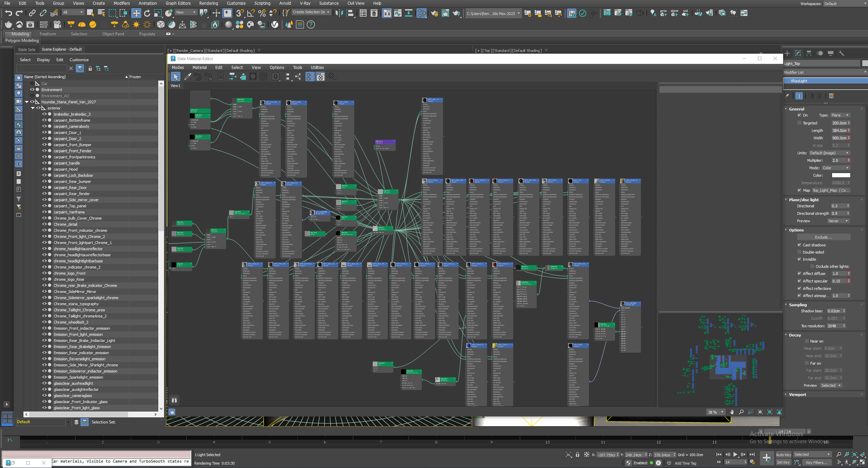Switch to the Freeform ribbon tab
868x468 pixels.
click(48, 34)
